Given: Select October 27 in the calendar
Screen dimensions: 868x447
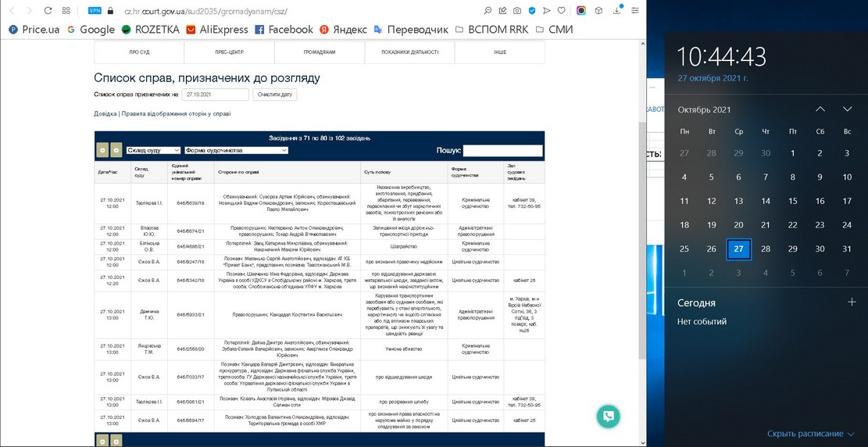Looking at the screenshot, I should pyautogui.click(x=738, y=249).
